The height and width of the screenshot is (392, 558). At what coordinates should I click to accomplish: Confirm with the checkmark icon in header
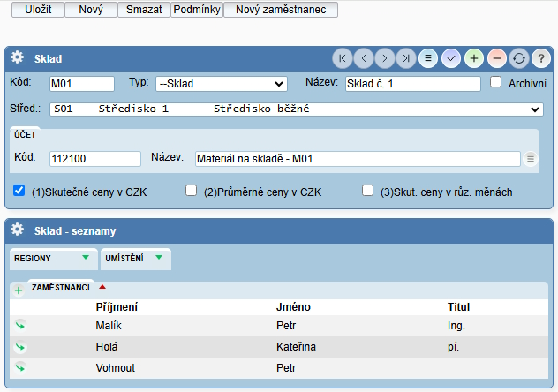point(451,57)
